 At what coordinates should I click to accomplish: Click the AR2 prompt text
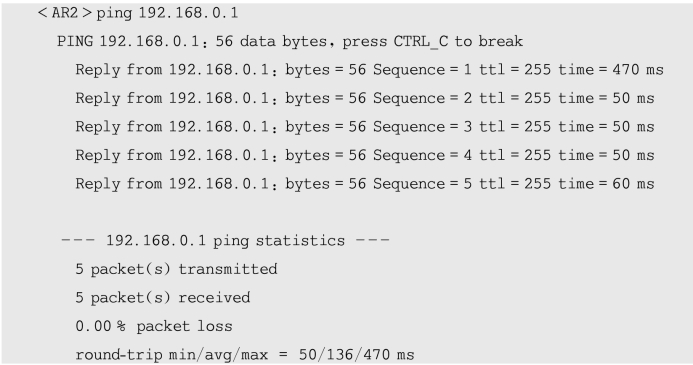[x=65, y=13]
